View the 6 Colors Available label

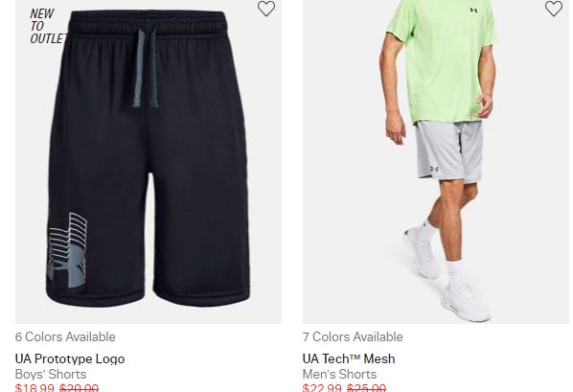point(65,336)
